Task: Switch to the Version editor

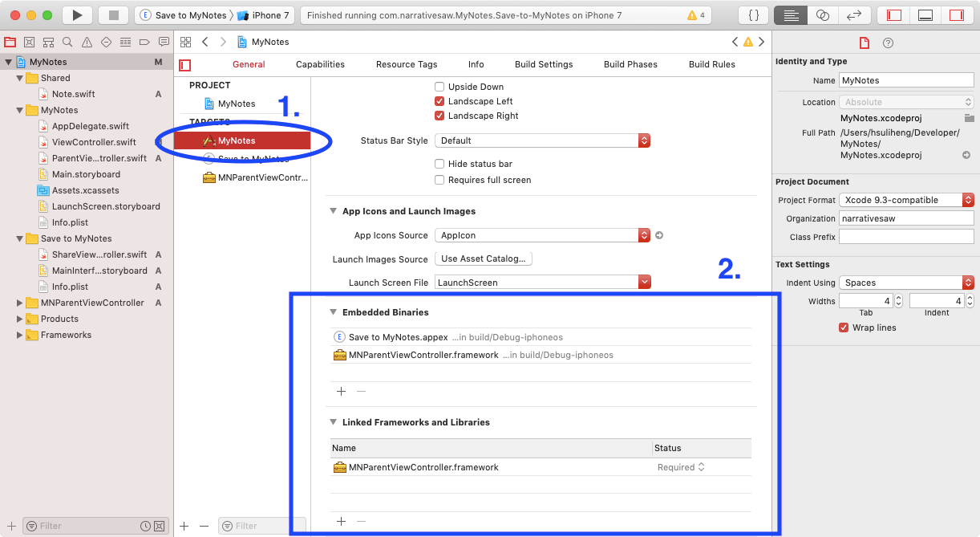Action: (x=853, y=15)
